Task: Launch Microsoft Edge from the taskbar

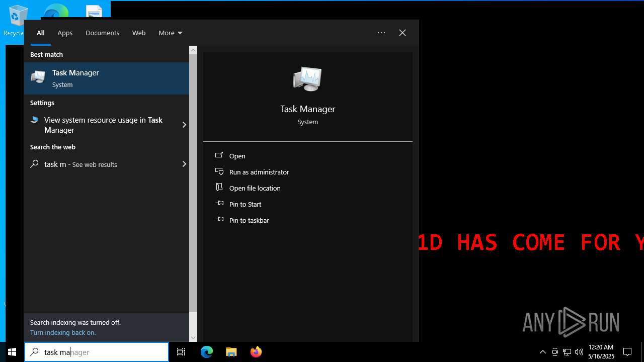Action: [x=207, y=352]
